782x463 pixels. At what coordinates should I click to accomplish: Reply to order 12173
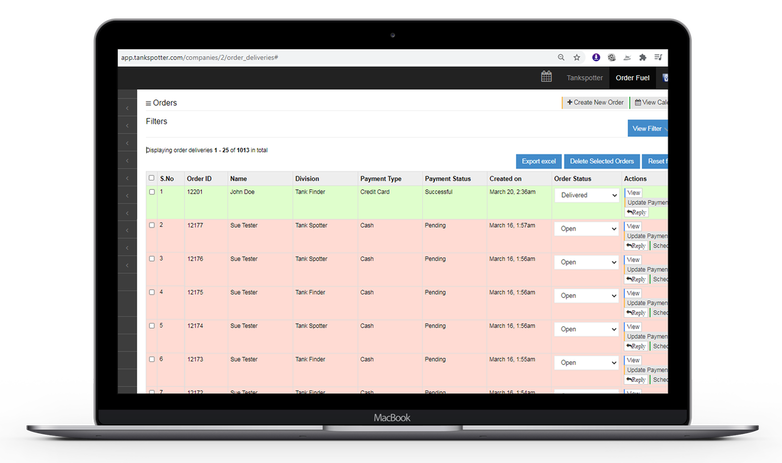coord(636,380)
